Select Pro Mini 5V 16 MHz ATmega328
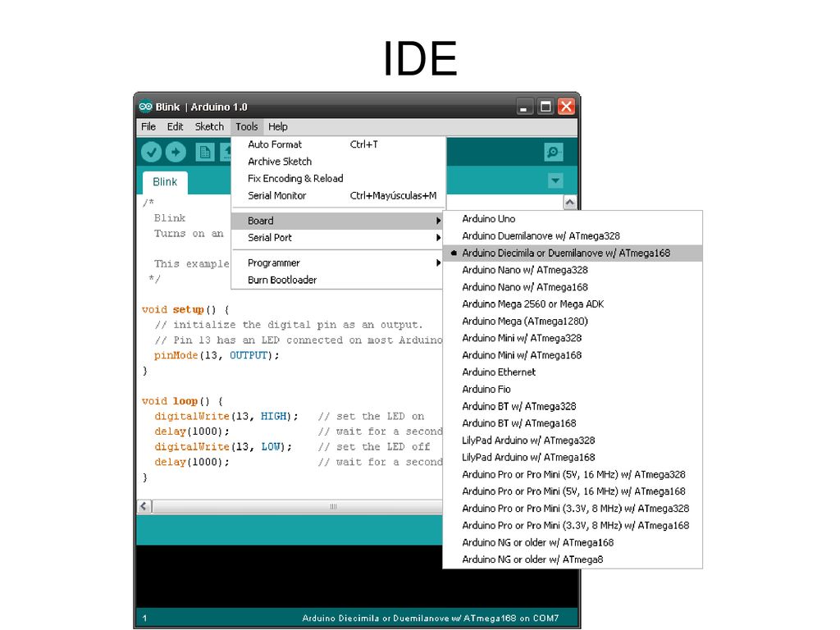This screenshot has height=630, width=840. [x=573, y=475]
